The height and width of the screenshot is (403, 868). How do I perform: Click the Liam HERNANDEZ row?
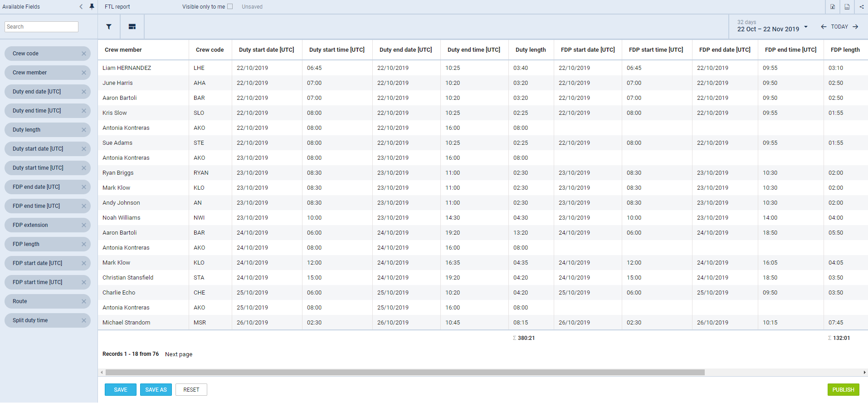pyautogui.click(x=483, y=68)
